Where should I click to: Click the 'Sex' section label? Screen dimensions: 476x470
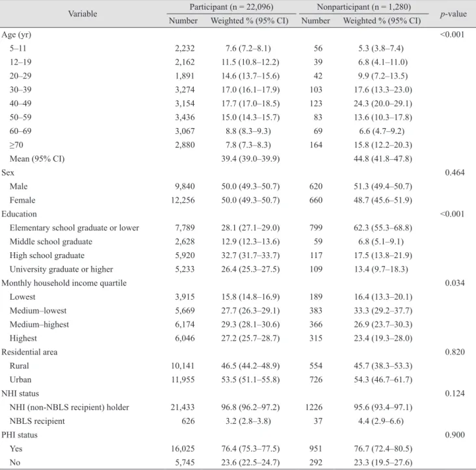coord(8,172)
